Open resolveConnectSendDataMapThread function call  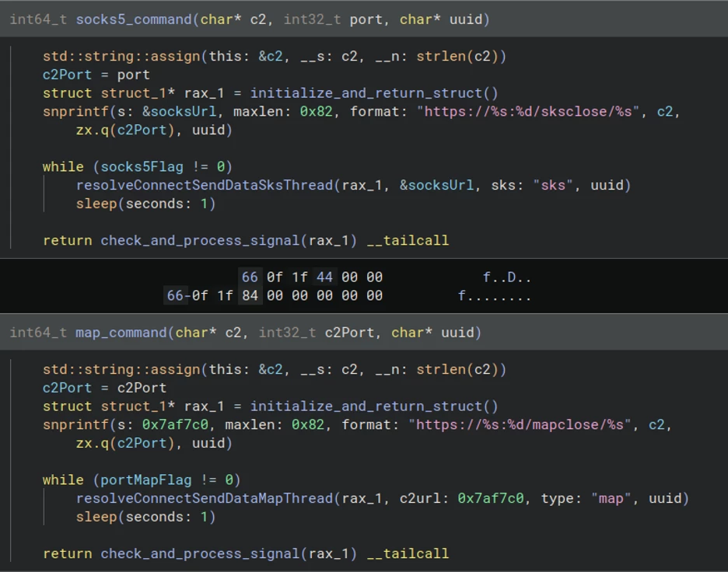(x=205, y=498)
